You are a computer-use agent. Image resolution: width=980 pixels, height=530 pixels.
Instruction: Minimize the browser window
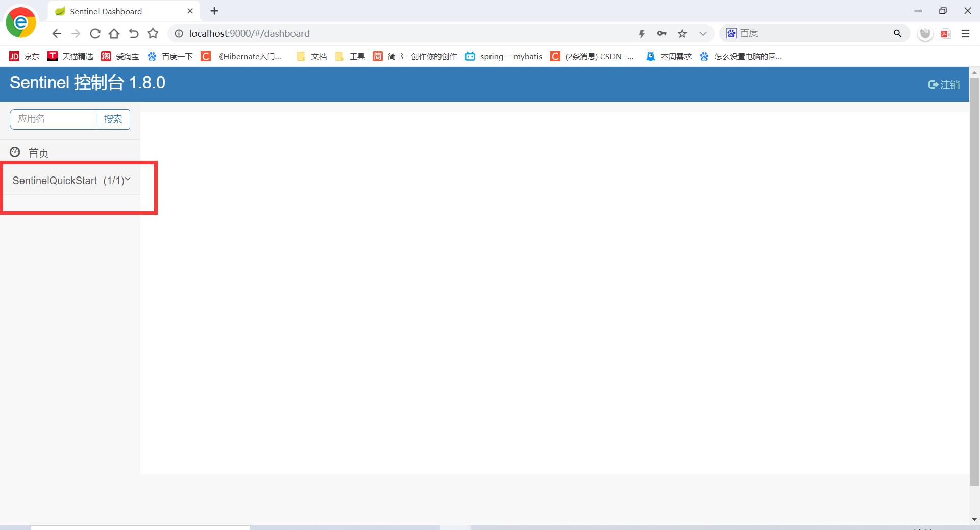pos(918,11)
